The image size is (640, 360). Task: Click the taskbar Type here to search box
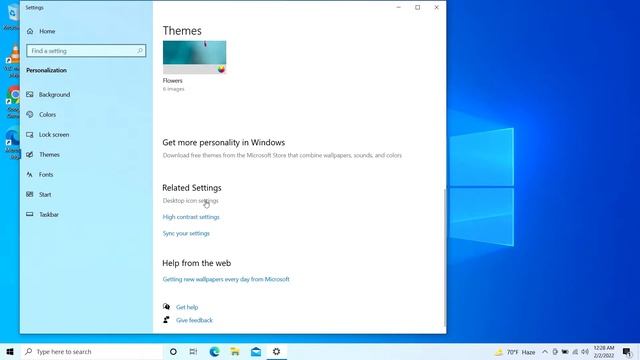pos(92,351)
